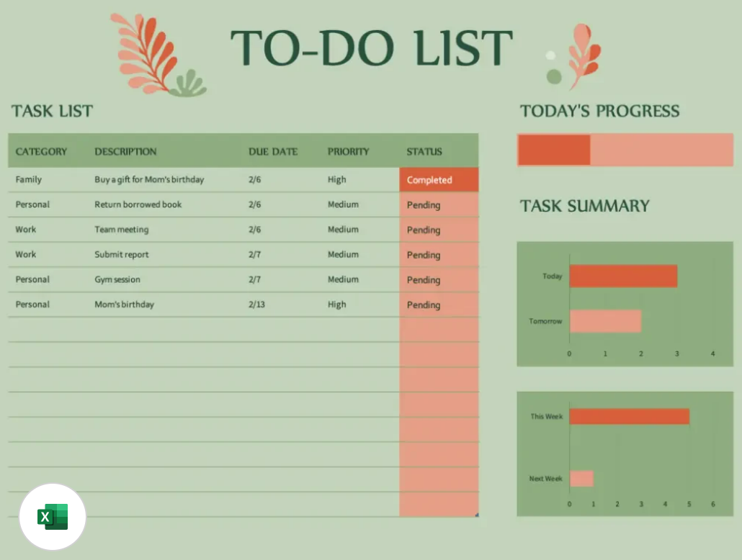Select the DUE DATE column header
Viewport: 742px width, 560px height.
click(x=273, y=151)
